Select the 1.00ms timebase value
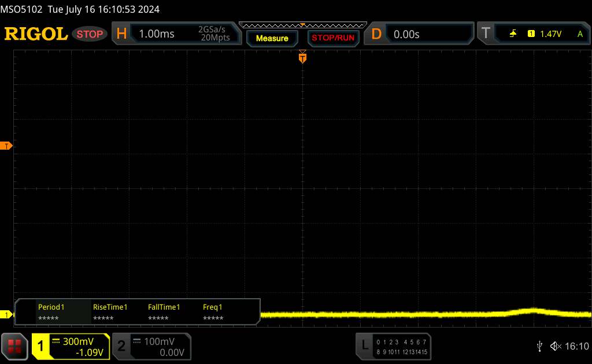The width and height of the screenshot is (592, 364). pyautogui.click(x=157, y=34)
